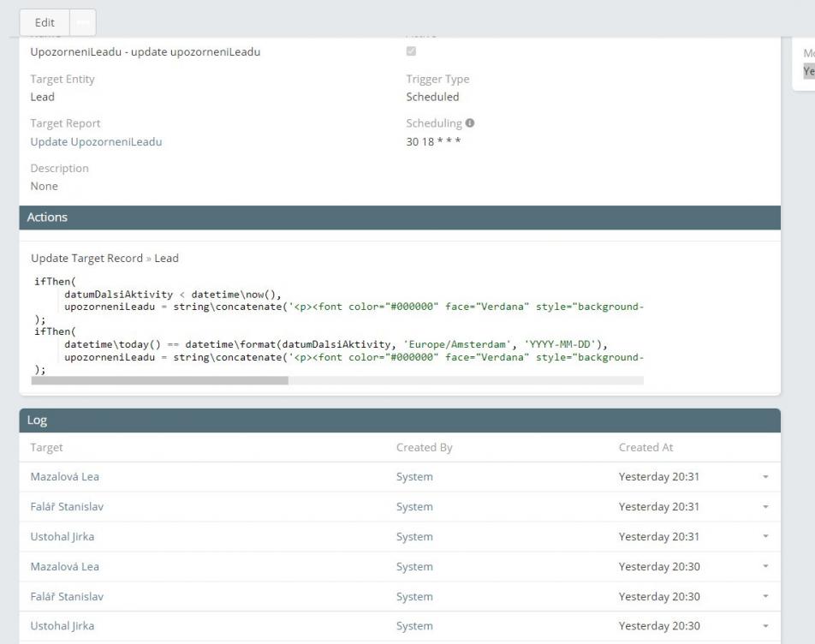Viewport: 815px width, 644px height.
Task: Expand row menu for Falář Stanislav 20:31
Action: click(x=765, y=507)
